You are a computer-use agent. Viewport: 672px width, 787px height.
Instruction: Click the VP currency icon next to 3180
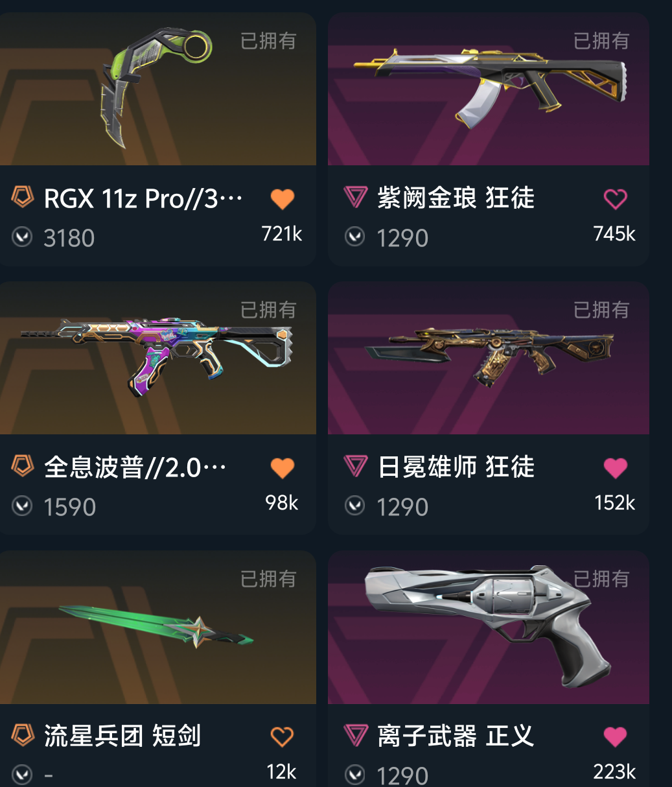22,237
